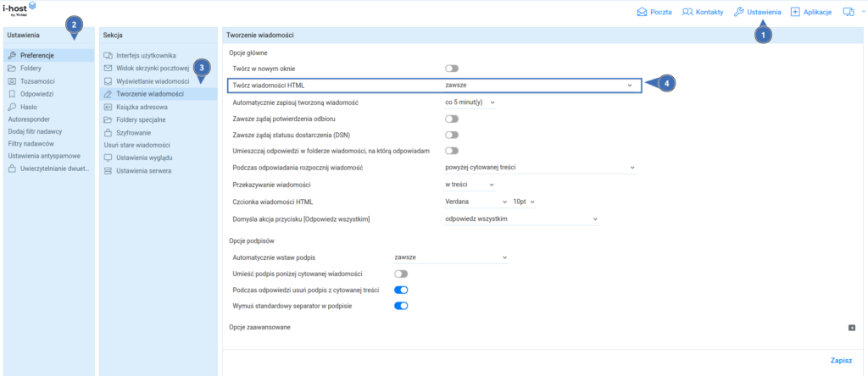Enable Twórz w nowym oknie toggle
The width and height of the screenshot is (868, 376).
point(452,68)
